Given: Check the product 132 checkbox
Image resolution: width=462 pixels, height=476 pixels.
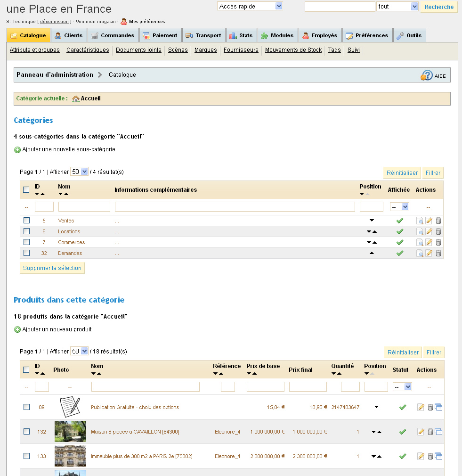Looking at the screenshot, I should (27, 431).
